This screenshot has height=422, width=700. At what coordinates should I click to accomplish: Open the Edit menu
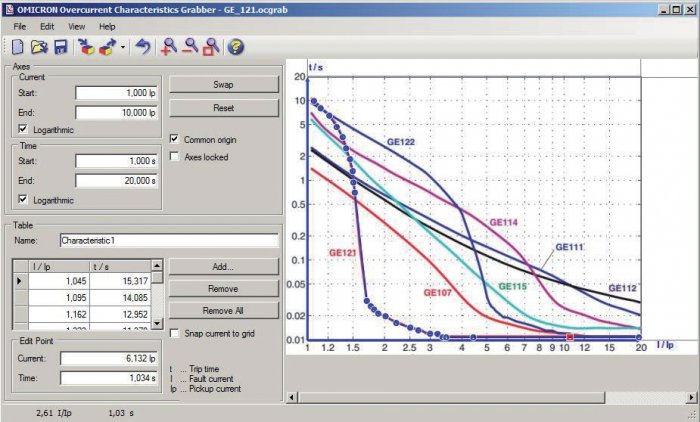[x=47, y=27]
